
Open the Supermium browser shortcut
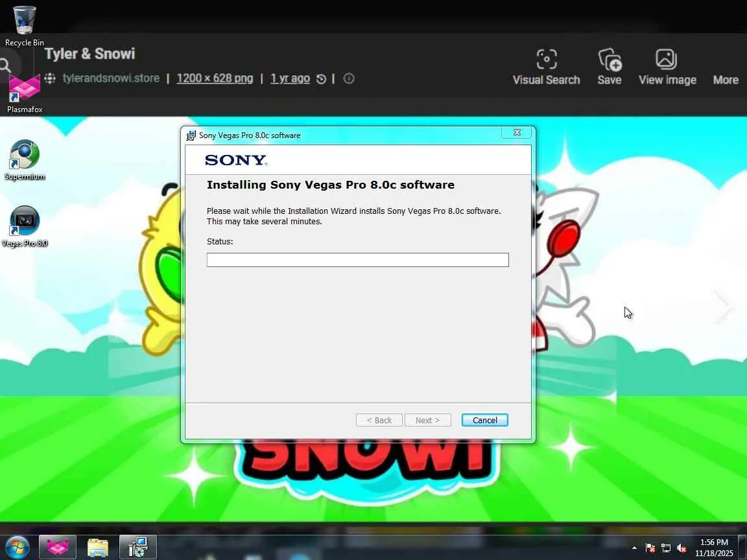(x=24, y=160)
